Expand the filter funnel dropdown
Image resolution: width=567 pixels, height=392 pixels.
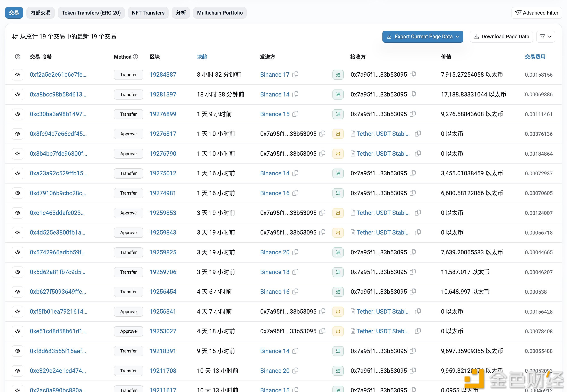click(545, 37)
